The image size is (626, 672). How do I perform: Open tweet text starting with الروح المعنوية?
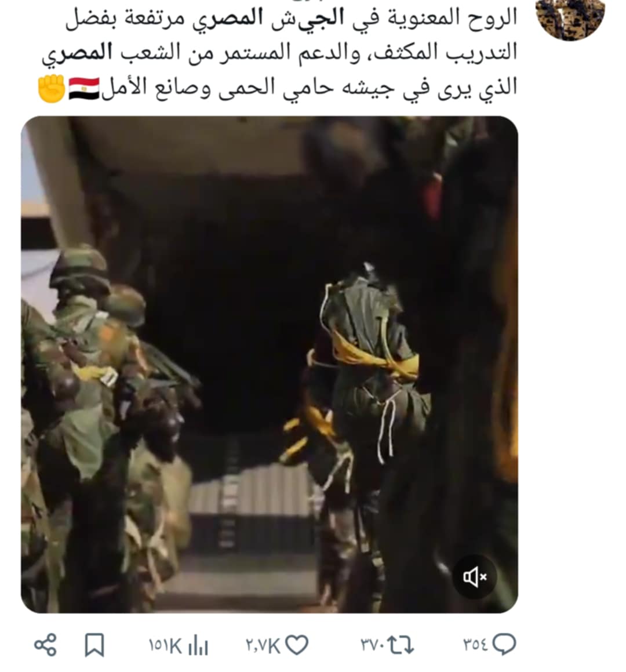(x=279, y=53)
